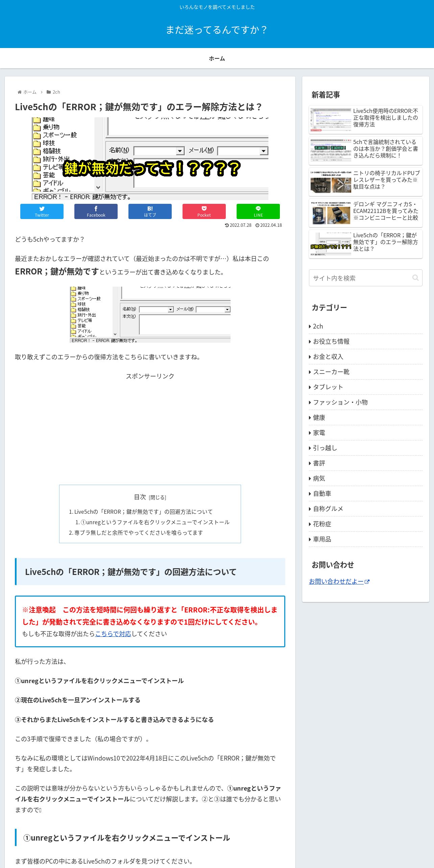The width and height of the screenshot is (434, 868).
Task: Open category スニーカー靴
Action: tap(366, 372)
